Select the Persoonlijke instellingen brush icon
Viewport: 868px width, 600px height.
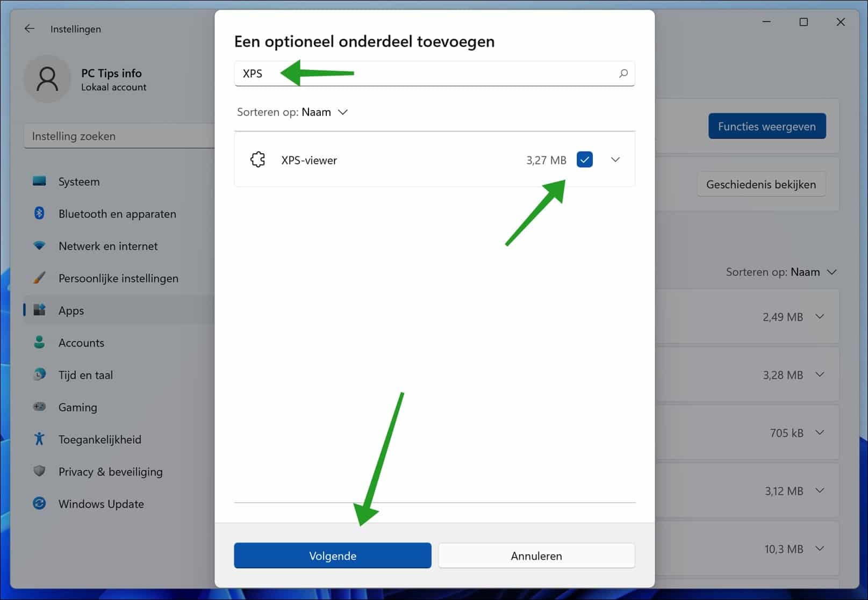(39, 278)
